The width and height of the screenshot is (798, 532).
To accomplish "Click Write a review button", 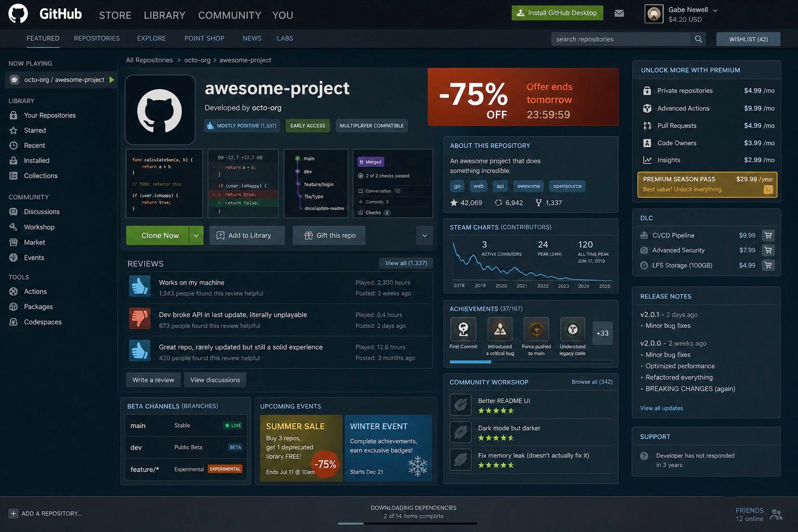I will (153, 380).
